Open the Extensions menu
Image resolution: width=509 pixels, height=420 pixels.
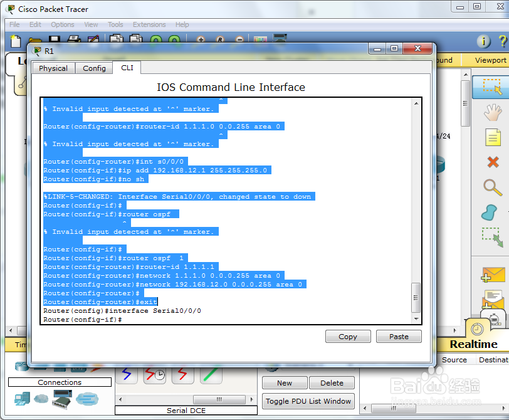(149, 24)
